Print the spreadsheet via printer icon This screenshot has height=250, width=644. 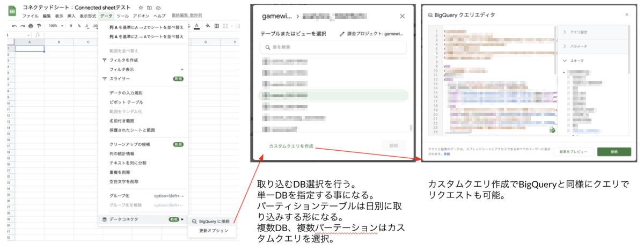pyautogui.click(x=31, y=26)
